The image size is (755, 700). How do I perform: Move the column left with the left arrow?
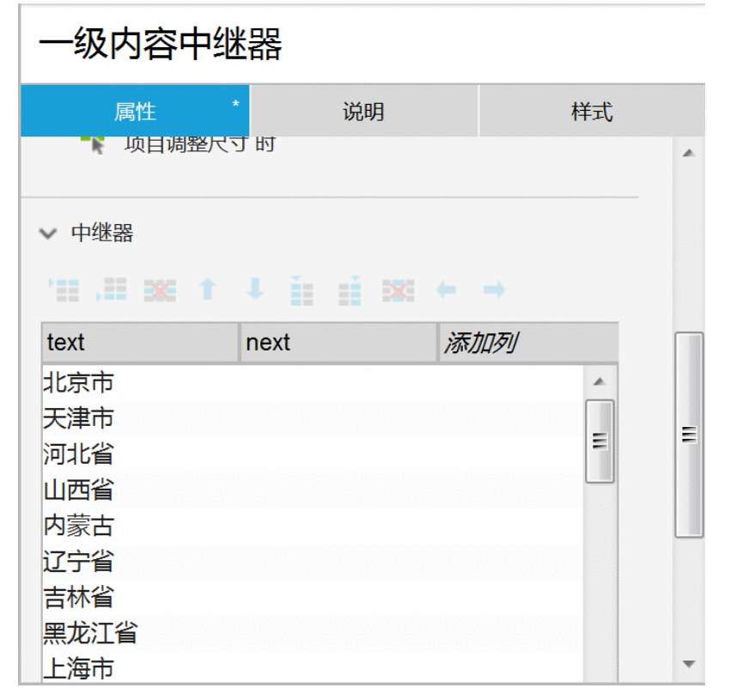click(446, 290)
